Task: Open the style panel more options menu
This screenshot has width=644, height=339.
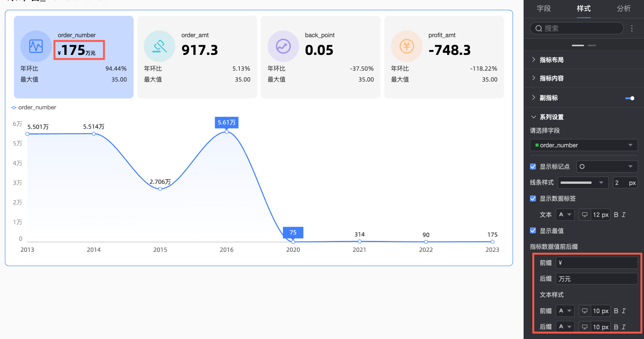Action: [632, 29]
